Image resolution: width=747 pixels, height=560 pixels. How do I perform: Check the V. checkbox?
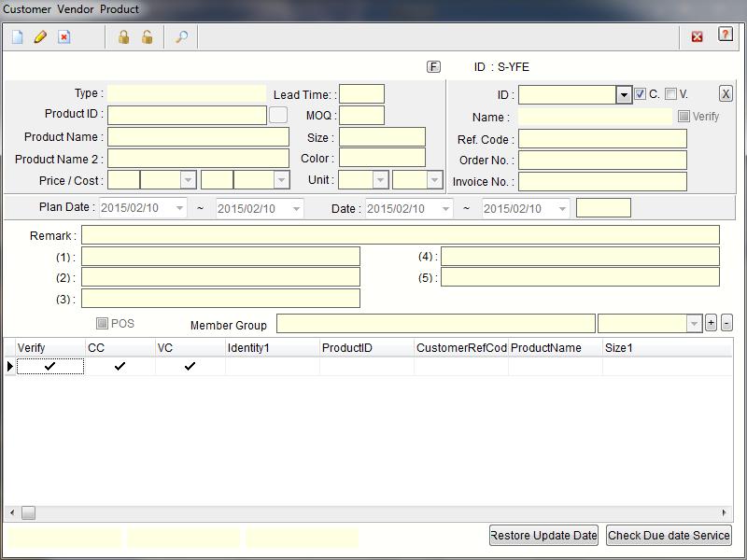(x=670, y=94)
